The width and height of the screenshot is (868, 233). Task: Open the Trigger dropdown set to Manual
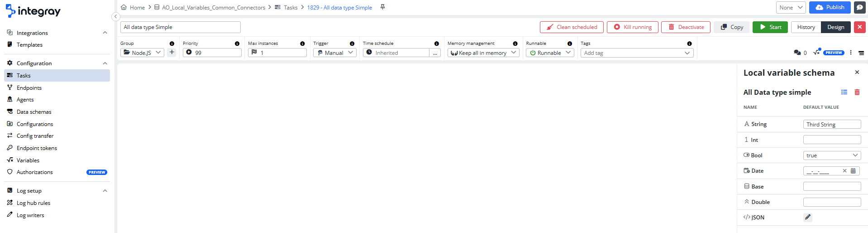point(334,53)
